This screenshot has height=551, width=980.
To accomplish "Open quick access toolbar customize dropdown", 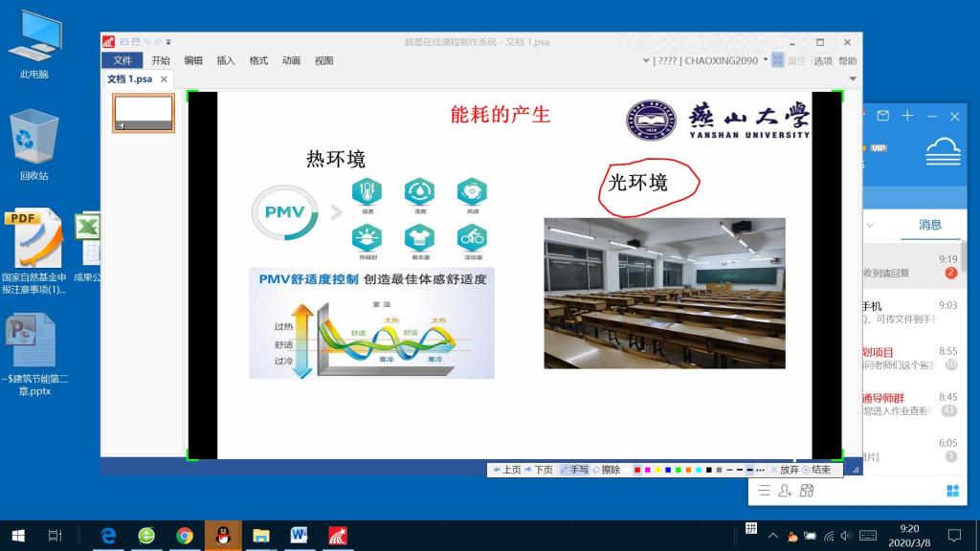I will [169, 42].
